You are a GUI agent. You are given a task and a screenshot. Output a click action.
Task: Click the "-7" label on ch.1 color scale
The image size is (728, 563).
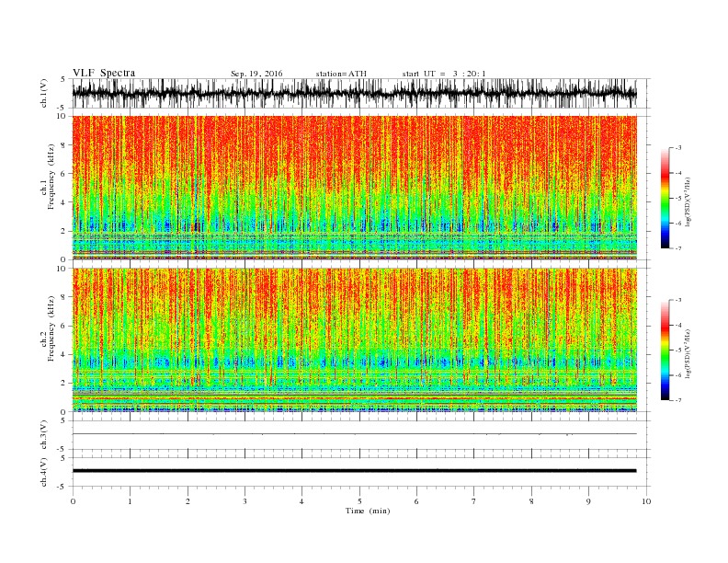pos(677,248)
